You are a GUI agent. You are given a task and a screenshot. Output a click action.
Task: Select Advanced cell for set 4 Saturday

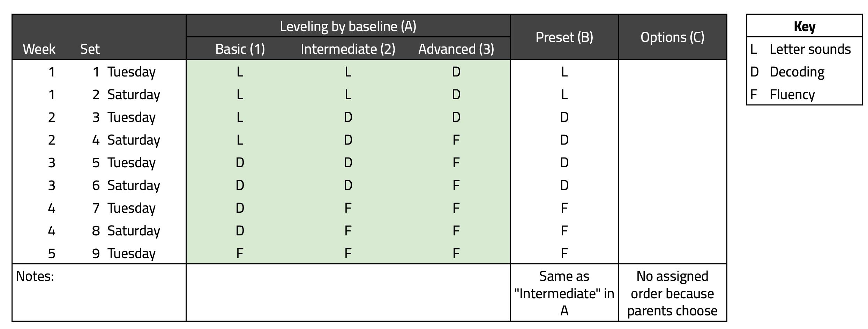pos(456,140)
